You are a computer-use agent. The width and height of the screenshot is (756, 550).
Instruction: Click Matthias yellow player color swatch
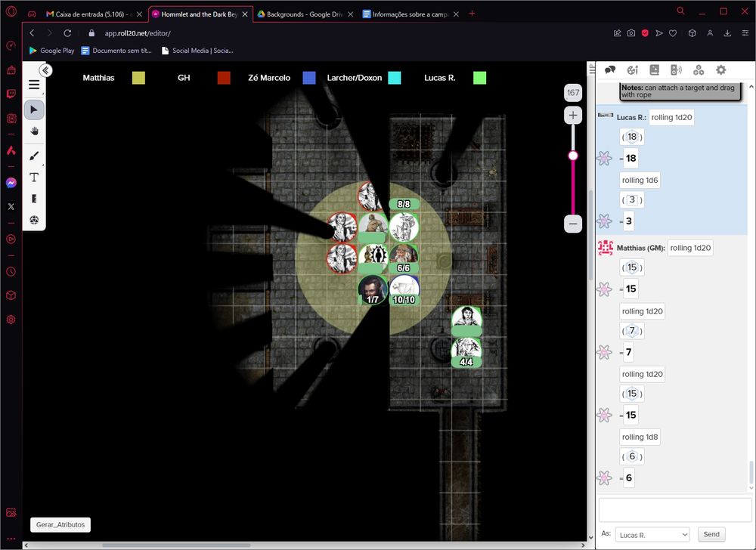pyautogui.click(x=138, y=78)
